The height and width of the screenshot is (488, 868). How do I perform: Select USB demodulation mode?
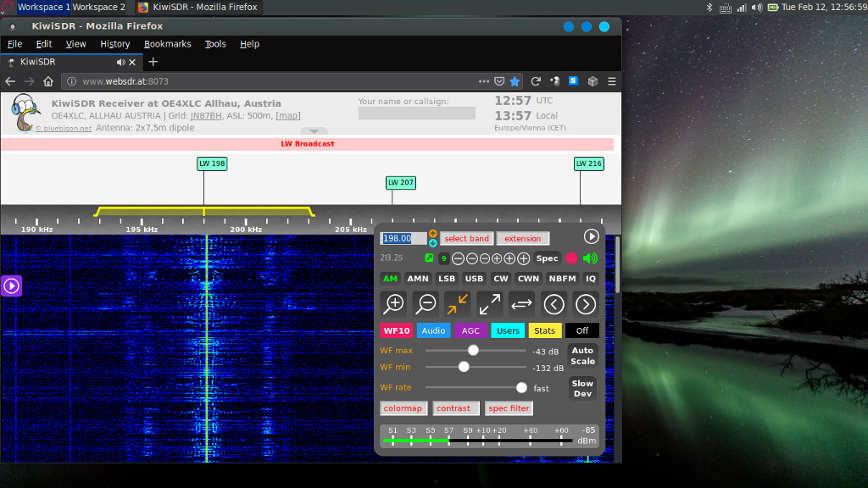474,279
